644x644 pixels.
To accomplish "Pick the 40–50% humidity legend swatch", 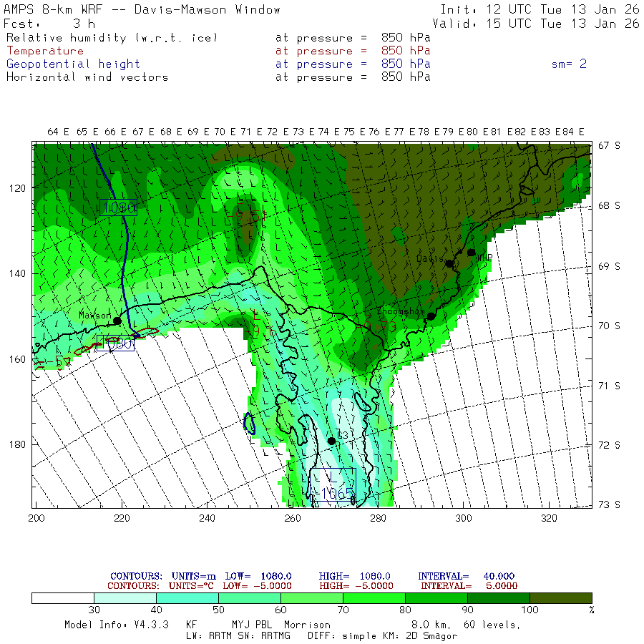I will [x=187, y=598].
